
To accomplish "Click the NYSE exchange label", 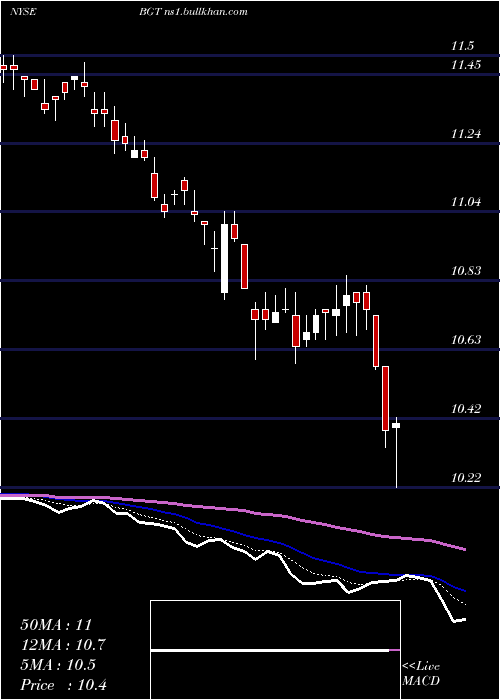I will pyautogui.click(x=22, y=12).
